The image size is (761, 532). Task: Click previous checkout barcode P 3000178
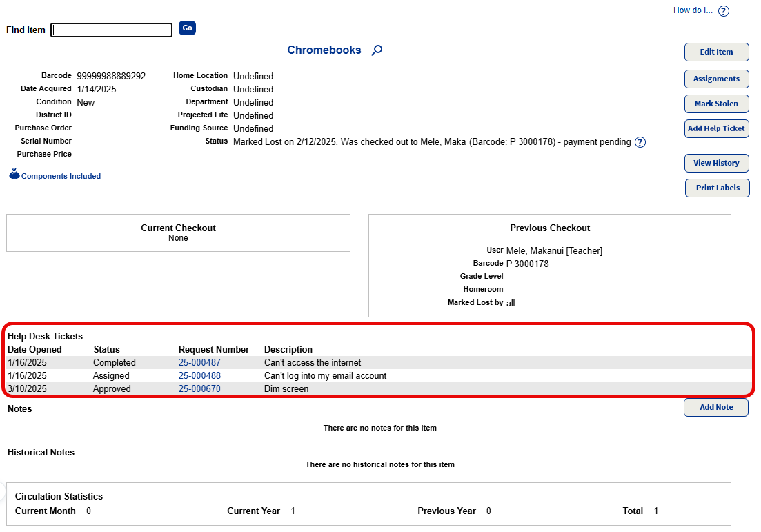click(x=528, y=264)
